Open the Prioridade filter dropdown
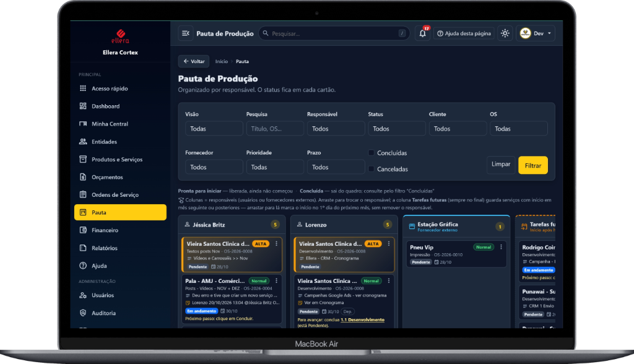Viewport: 634px width, 364px height. point(275,167)
